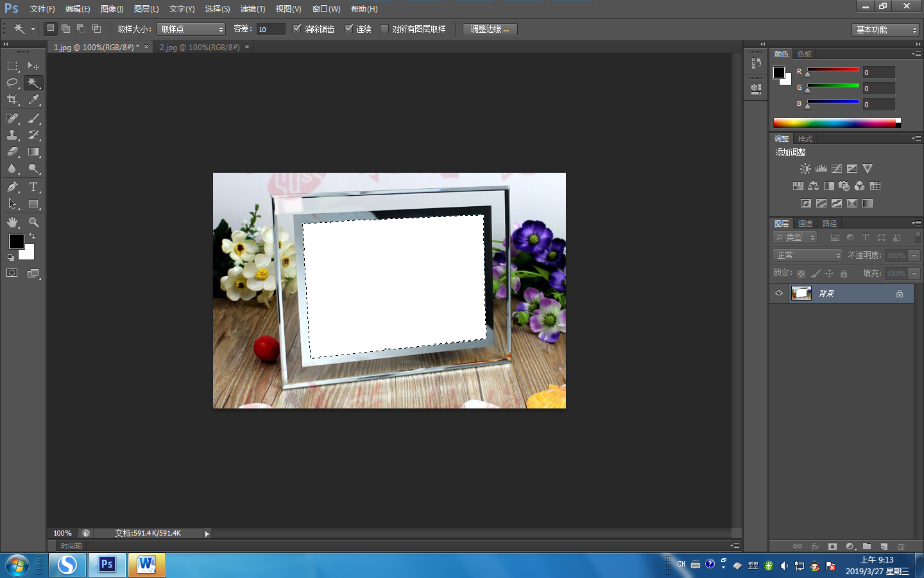Create a new layer icon
The height and width of the screenshot is (578, 924).
point(884,547)
